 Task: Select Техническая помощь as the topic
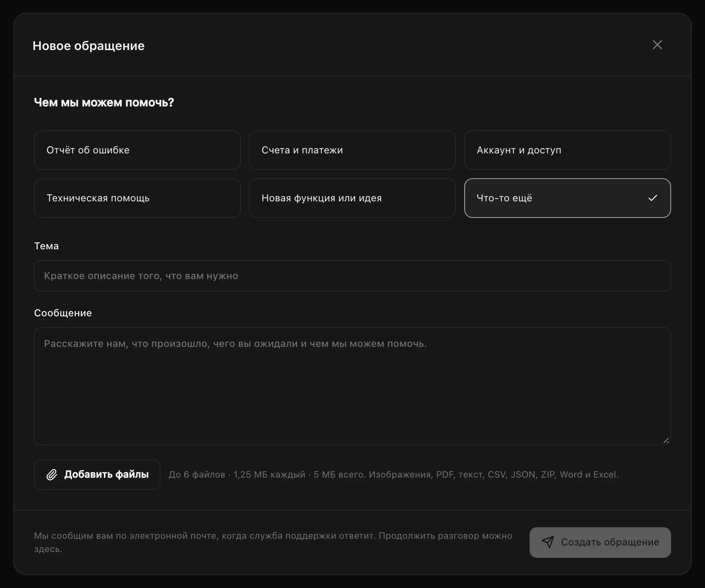click(137, 198)
